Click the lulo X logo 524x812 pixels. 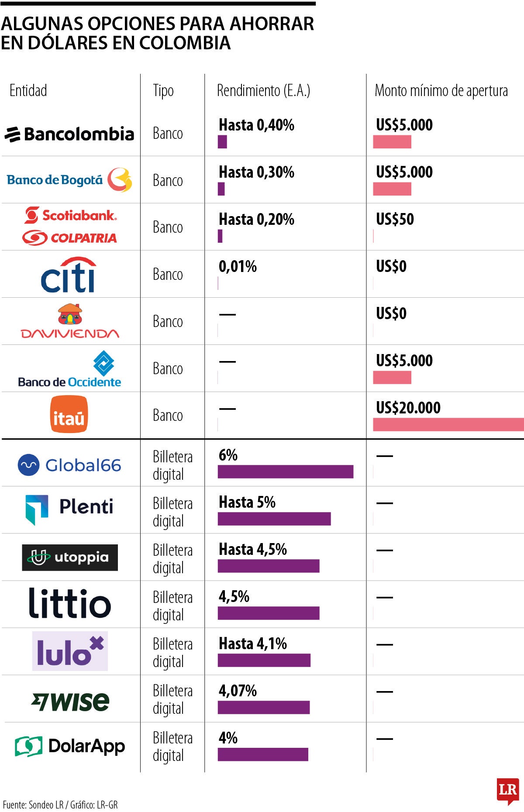pos(70,651)
